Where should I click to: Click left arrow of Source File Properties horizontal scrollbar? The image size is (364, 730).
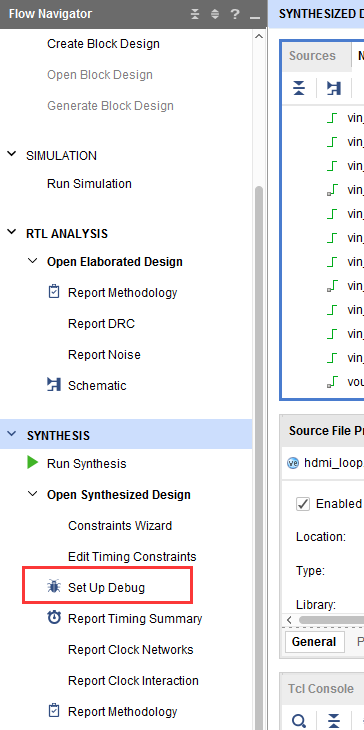[x=290, y=620]
